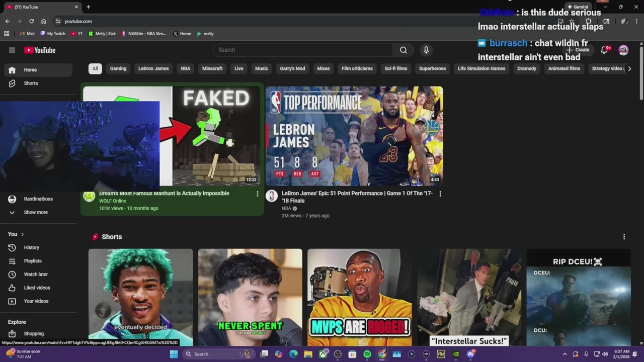Select the Gaming filter chip
The image size is (644, 362).
coord(118,68)
